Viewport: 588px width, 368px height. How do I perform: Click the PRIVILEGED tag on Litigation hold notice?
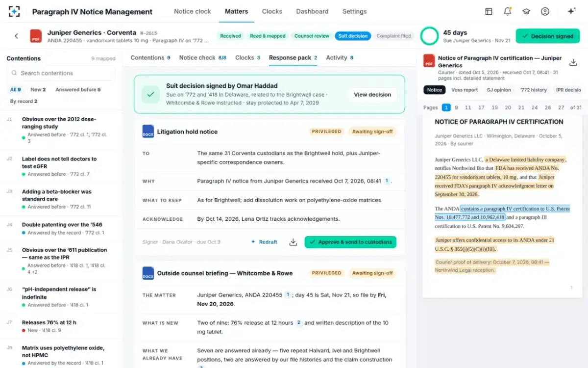[x=326, y=131]
